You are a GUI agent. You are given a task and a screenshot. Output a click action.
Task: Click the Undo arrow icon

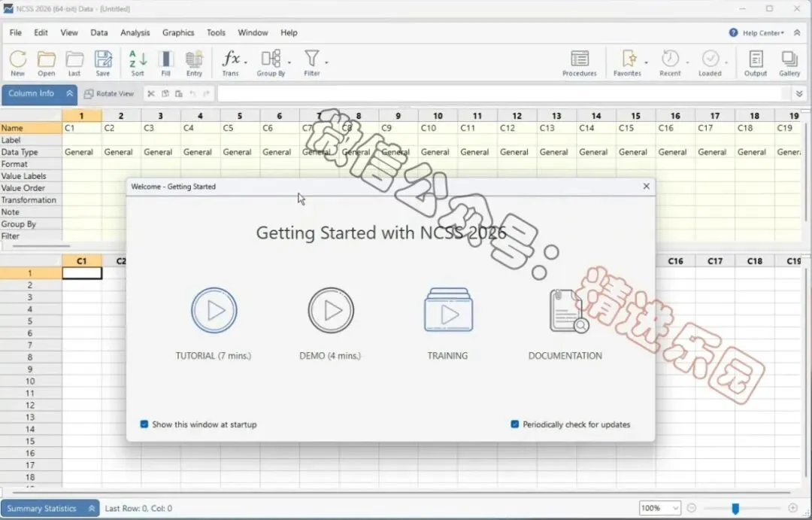(192, 94)
